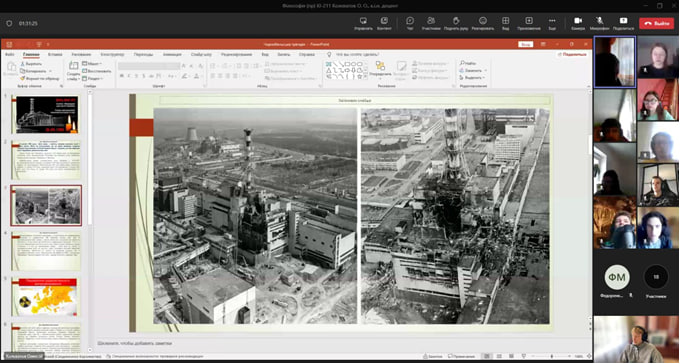Screen dimensions: 680x364
Task: Select the Europe map slide thumbnail
Action: [46, 297]
